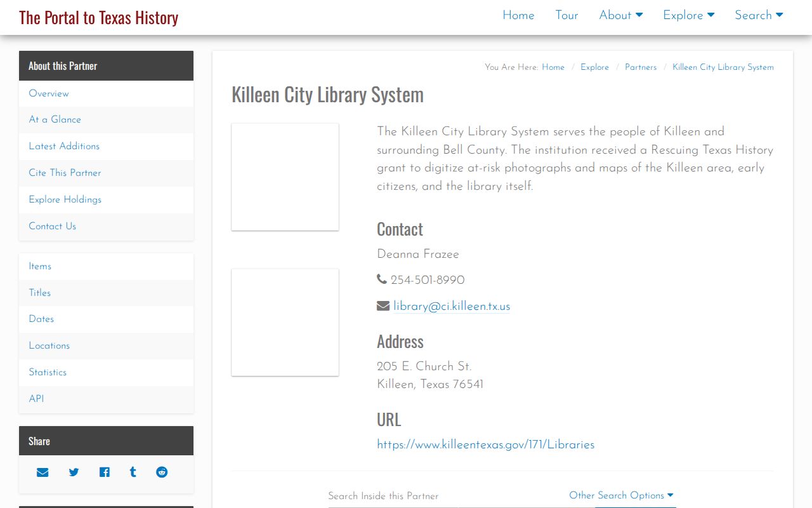Share this partner on Reddit

click(x=162, y=472)
